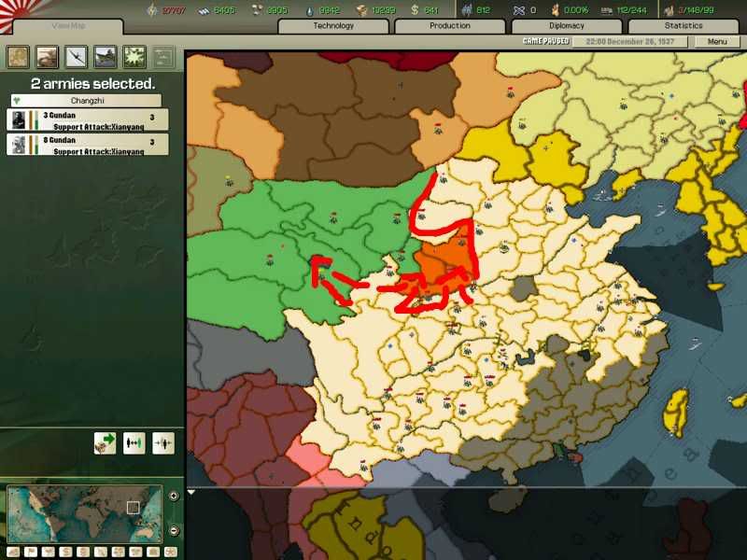Click the explosion battles icon
Screen dimensions: 747x560
134,57
